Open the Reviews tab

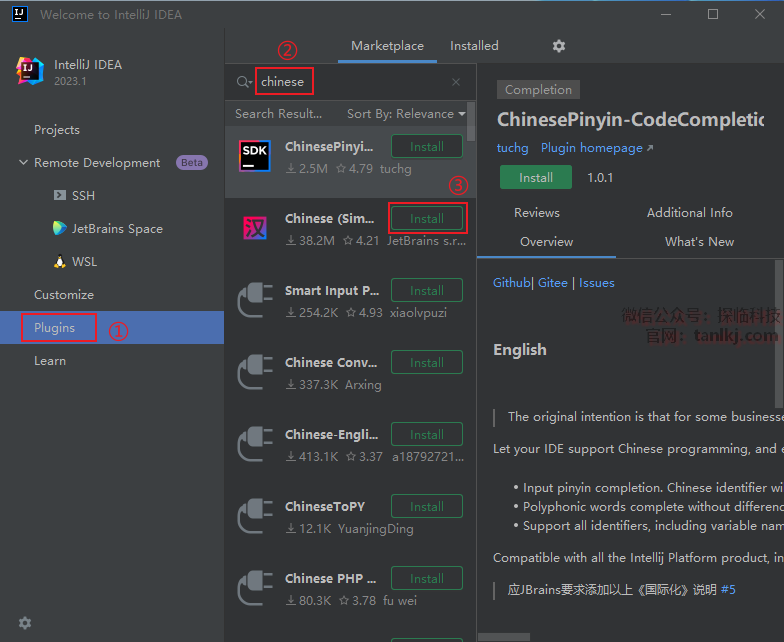click(536, 212)
